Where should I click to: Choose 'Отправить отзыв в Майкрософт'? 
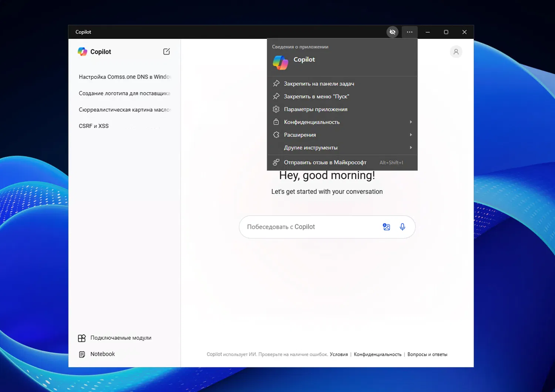point(342,162)
